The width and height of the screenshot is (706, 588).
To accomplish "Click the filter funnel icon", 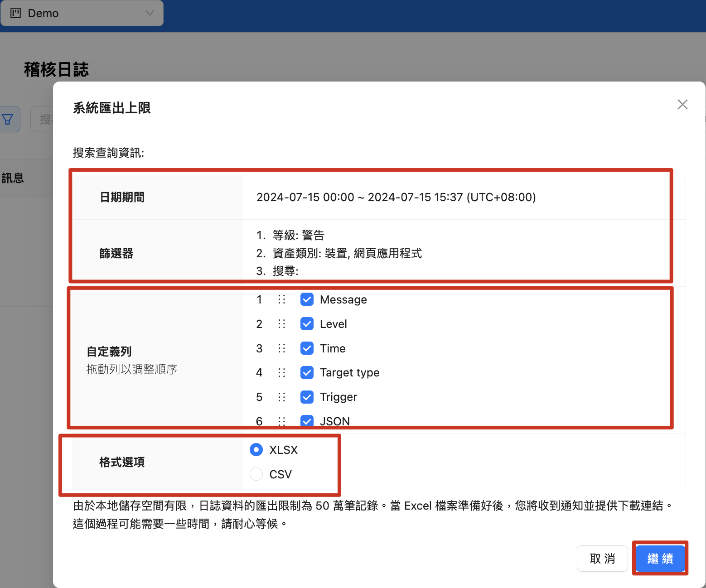I will tap(8, 119).
